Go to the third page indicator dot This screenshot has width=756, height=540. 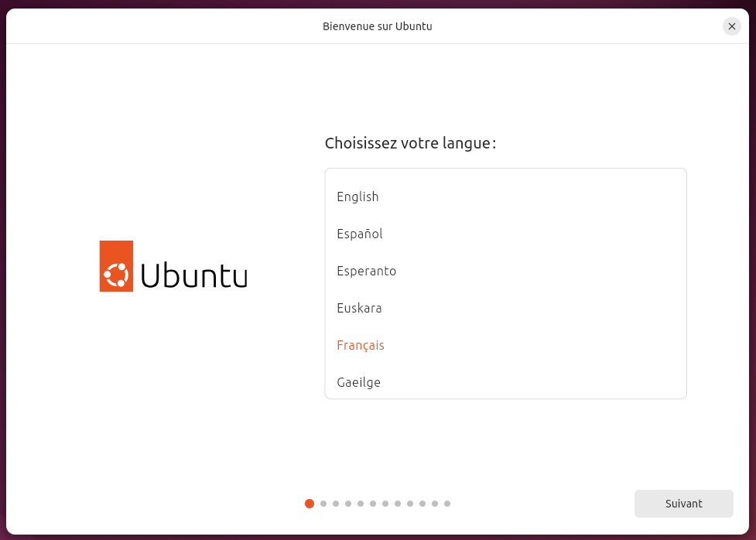click(x=336, y=504)
